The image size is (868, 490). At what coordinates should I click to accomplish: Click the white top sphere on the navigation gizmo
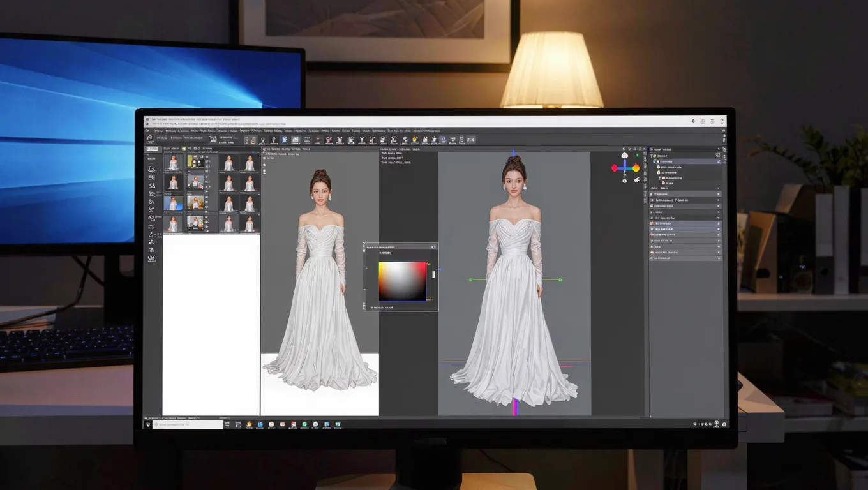[625, 155]
